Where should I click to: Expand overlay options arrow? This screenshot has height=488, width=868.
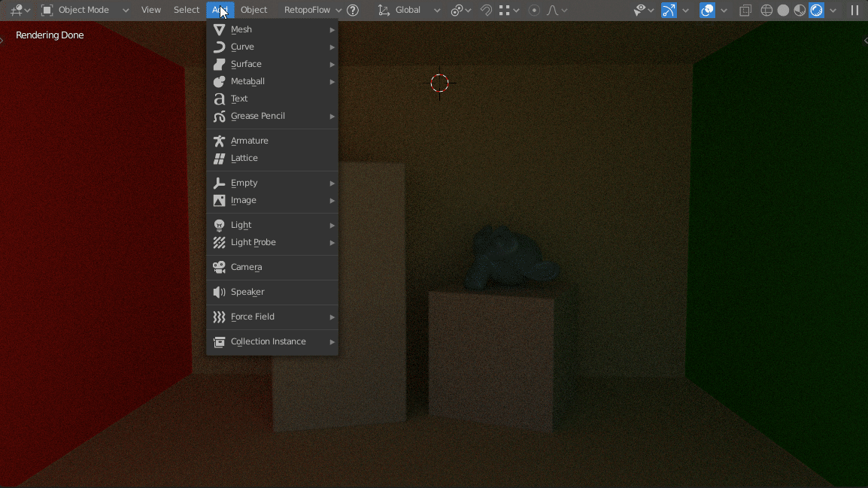coord(724,10)
